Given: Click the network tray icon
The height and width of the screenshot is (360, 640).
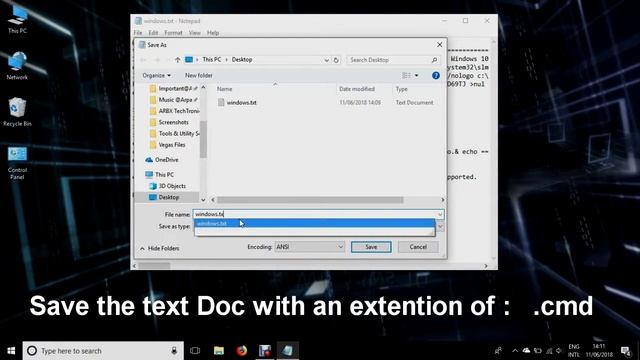Looking at the screenshot, I should click(549, 351).
